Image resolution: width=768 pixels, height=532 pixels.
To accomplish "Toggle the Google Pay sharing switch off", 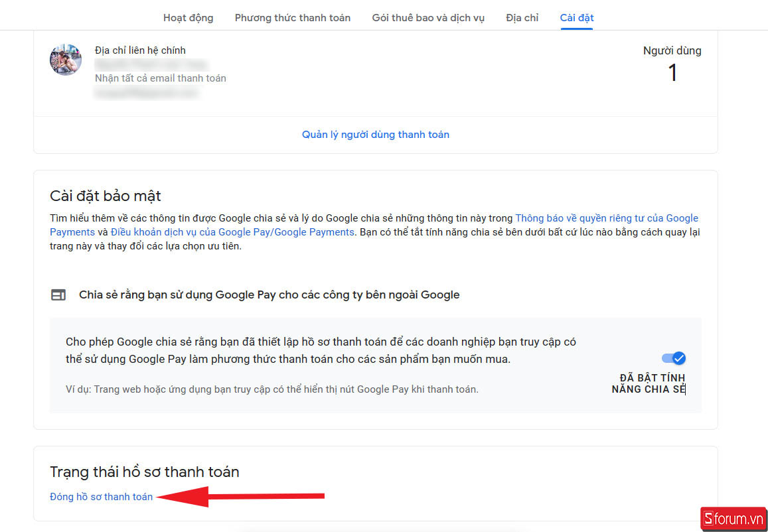I will pos(674,358).
